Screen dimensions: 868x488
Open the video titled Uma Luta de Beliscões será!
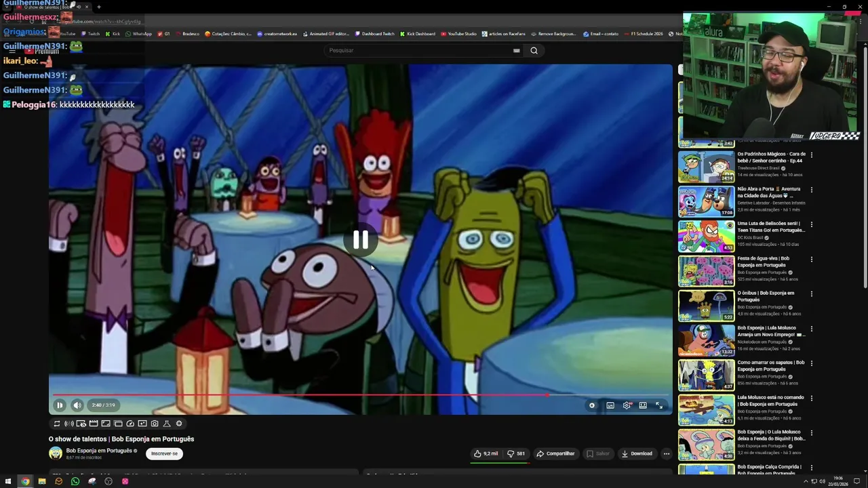click(771, 227)
